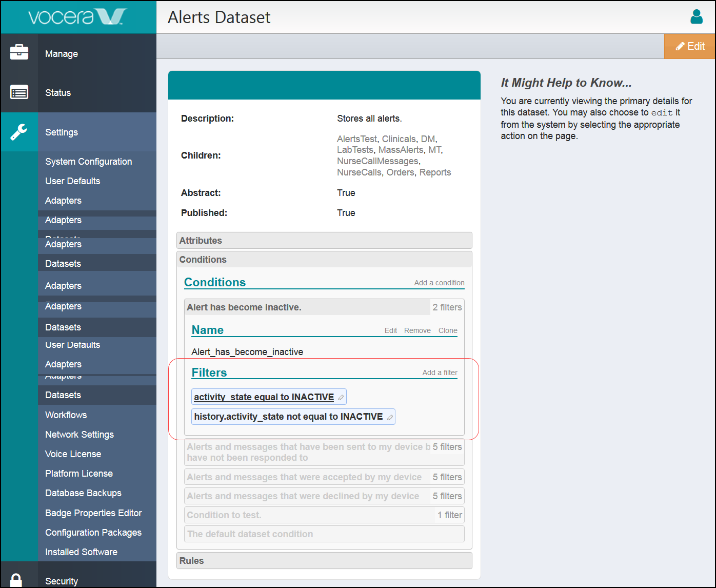Viewport: 716px width, 588px height.
Task: Click the Clone link for the condition
Action: pyautogui.click(x=447, y=330)
